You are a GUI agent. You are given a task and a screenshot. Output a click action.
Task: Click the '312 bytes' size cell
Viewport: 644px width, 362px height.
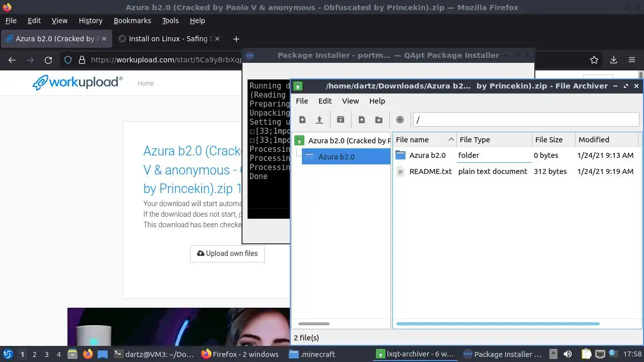(550, 171)
